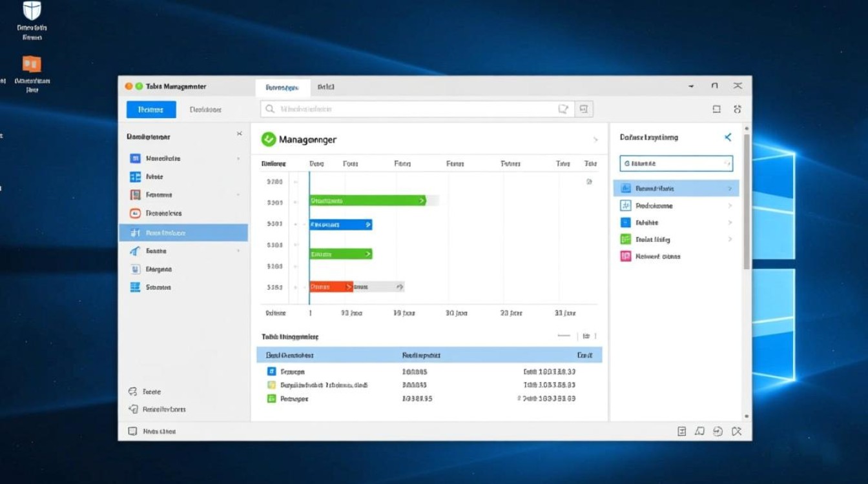The width and height of the screenshot is (868, 484).
Task: Select the highlighted item in the left sidebar
Action: pyautogui.click(x=183, y=233)
